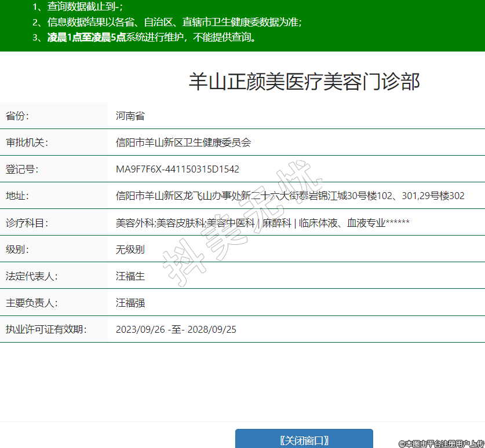The height and width of the screenshot is (448, 485).
Task: Click the value 信阳市羊山新区卫生健康委员会
Action: point(183,142)
